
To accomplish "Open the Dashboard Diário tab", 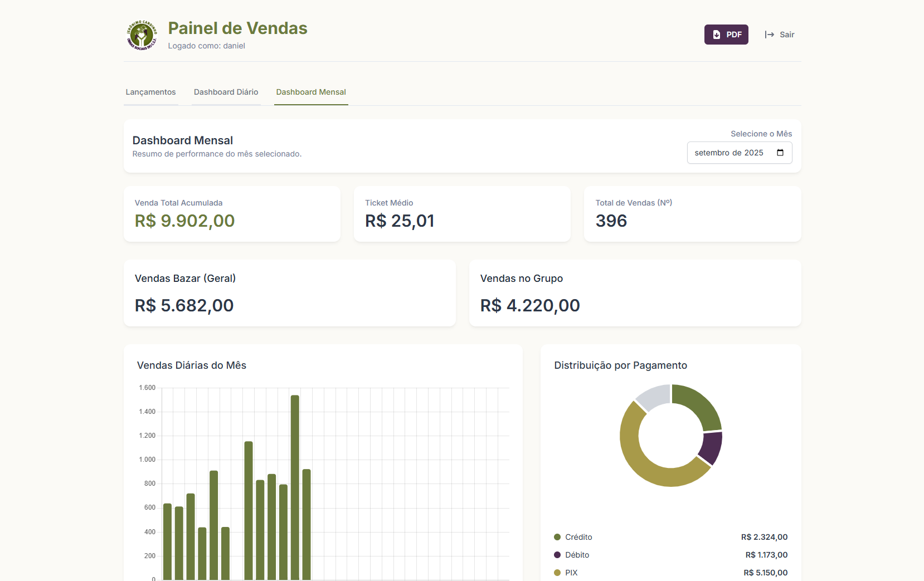I will coord(226,92).
